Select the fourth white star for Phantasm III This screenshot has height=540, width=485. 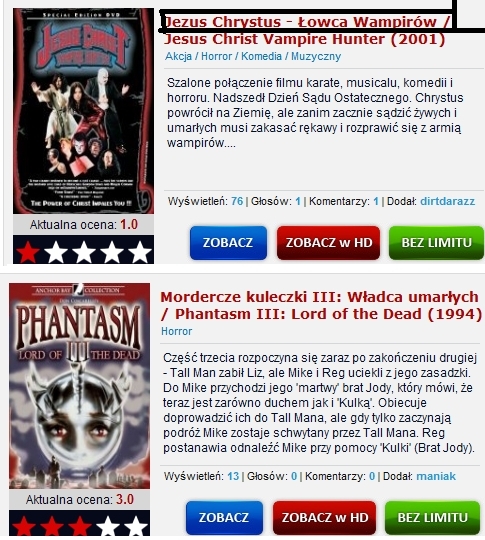[108, 526]
